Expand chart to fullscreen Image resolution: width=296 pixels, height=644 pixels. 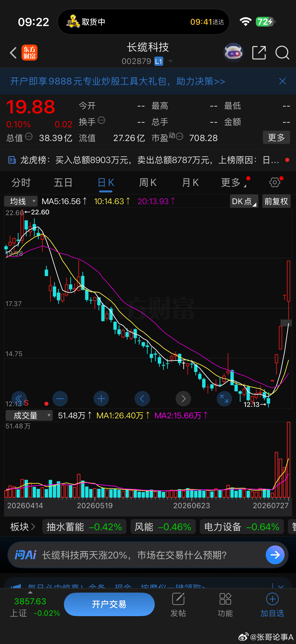point(224,399)
